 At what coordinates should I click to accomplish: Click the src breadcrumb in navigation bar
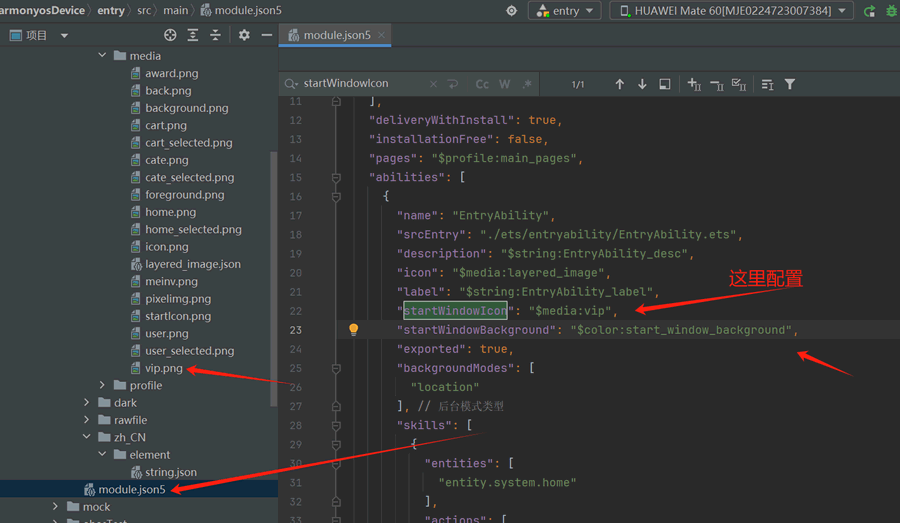(144, 10)
